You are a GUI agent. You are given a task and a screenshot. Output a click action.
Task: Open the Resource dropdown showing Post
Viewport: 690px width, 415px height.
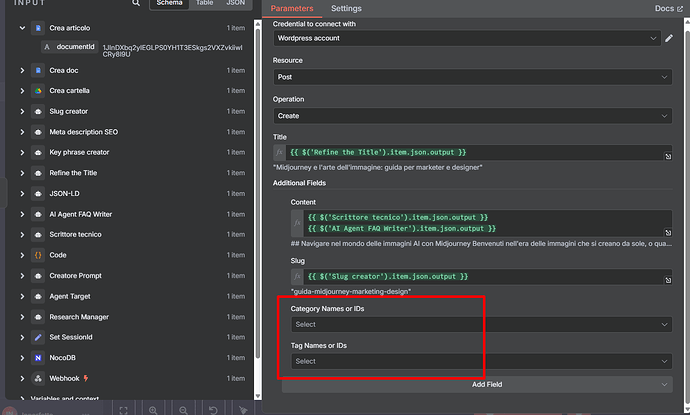472,77
